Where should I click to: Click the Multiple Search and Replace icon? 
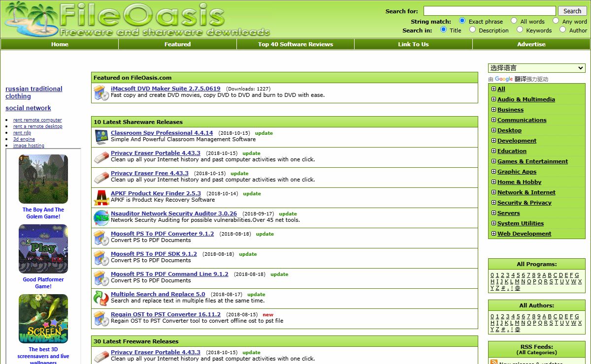101,298
